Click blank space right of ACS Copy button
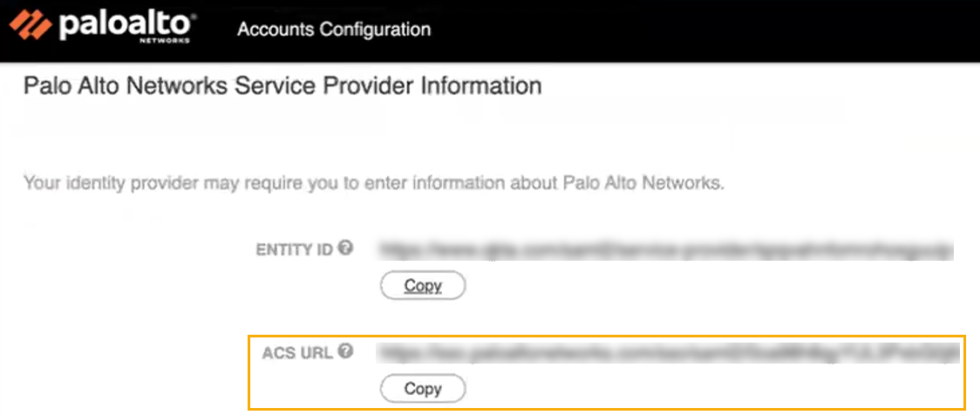980x415 pixels. 698,389
